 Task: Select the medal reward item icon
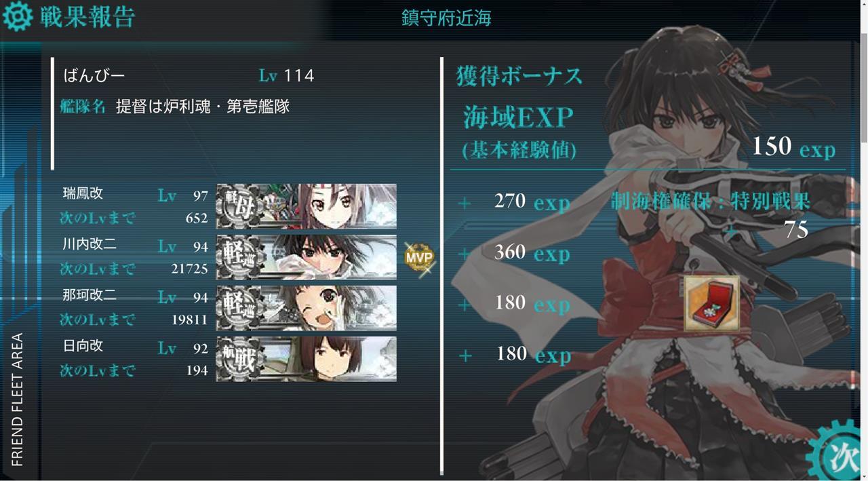click(x=711, y=303)
